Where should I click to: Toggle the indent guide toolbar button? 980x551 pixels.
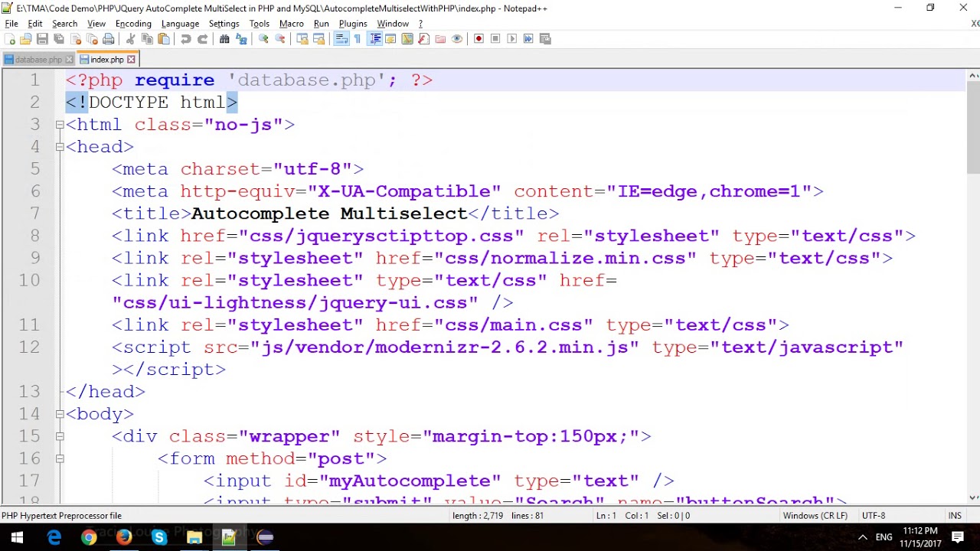coord(375,38)
